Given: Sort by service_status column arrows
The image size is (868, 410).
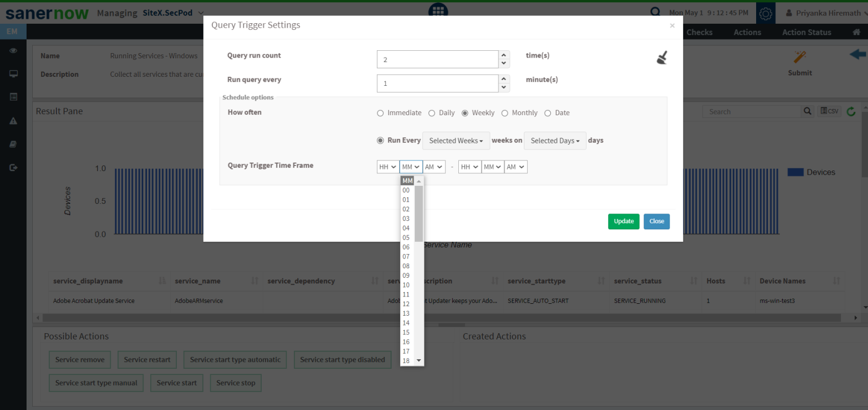Looking at the screenshot, I should 694,281.
